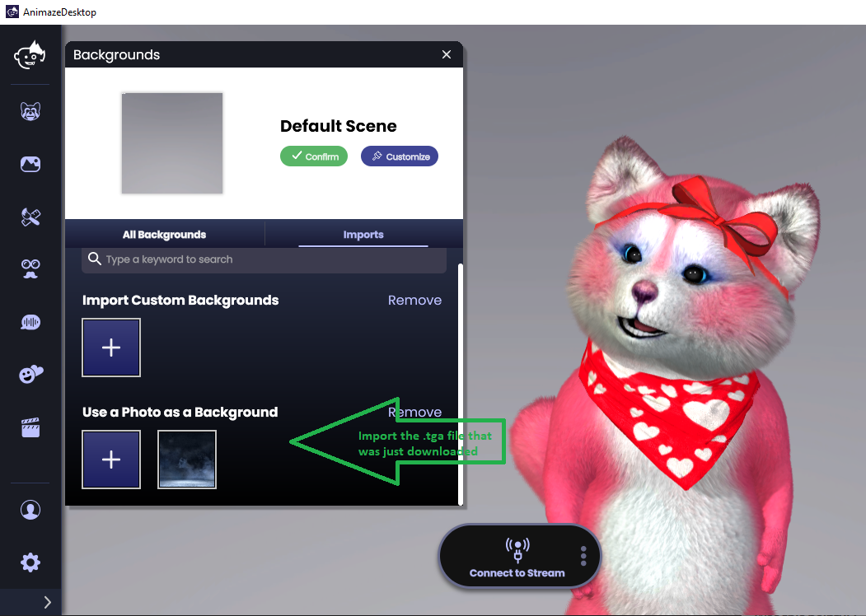Click the 'Backgrounds' panel title

tap(116, 54)
